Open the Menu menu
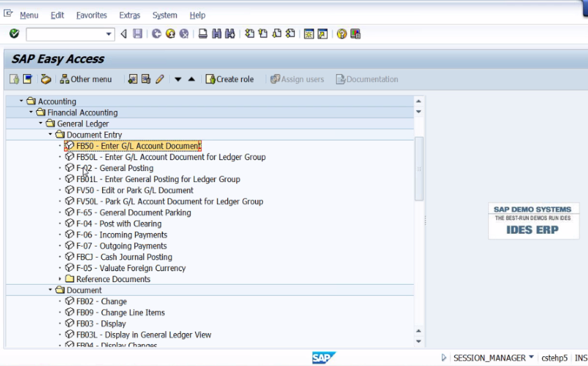 pos(29,15)
